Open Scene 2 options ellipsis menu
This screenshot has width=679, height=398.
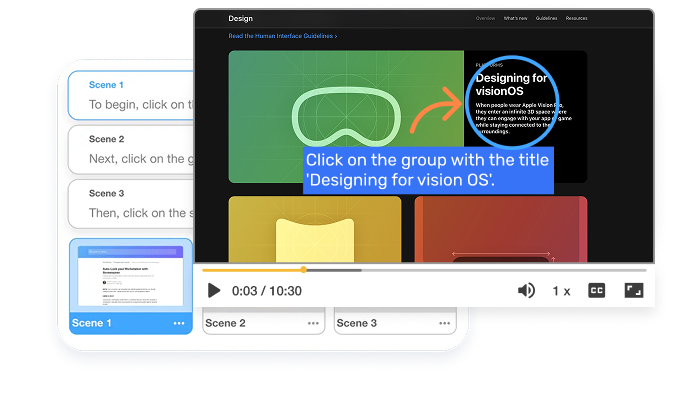(x=313, y=324)
